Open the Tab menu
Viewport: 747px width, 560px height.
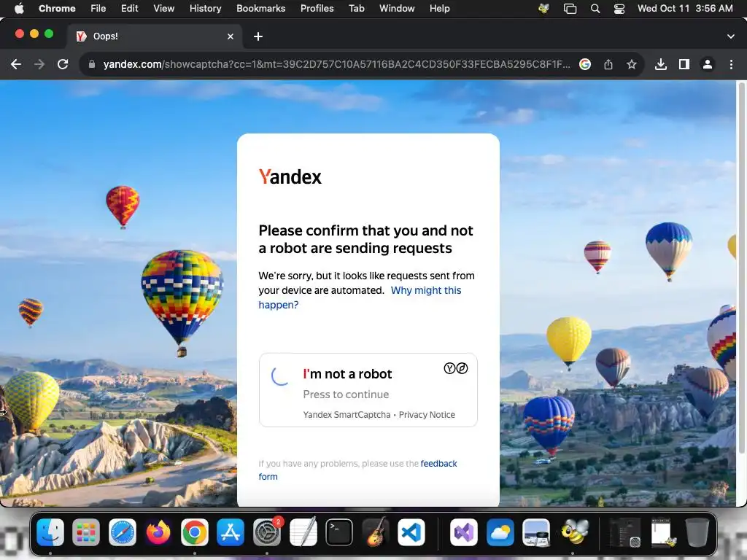pyautogui.click(x=356, y=8)
